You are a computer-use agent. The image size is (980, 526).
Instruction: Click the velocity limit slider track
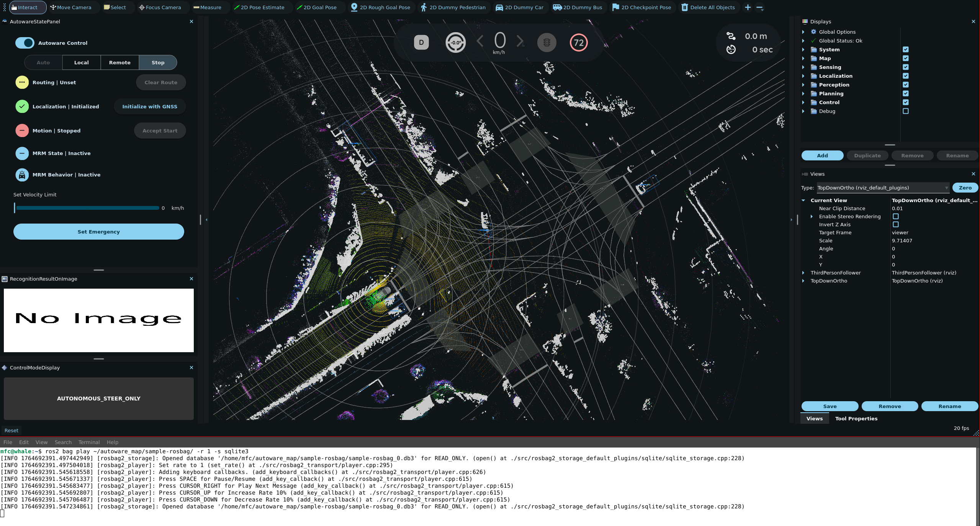click(87, 208)
